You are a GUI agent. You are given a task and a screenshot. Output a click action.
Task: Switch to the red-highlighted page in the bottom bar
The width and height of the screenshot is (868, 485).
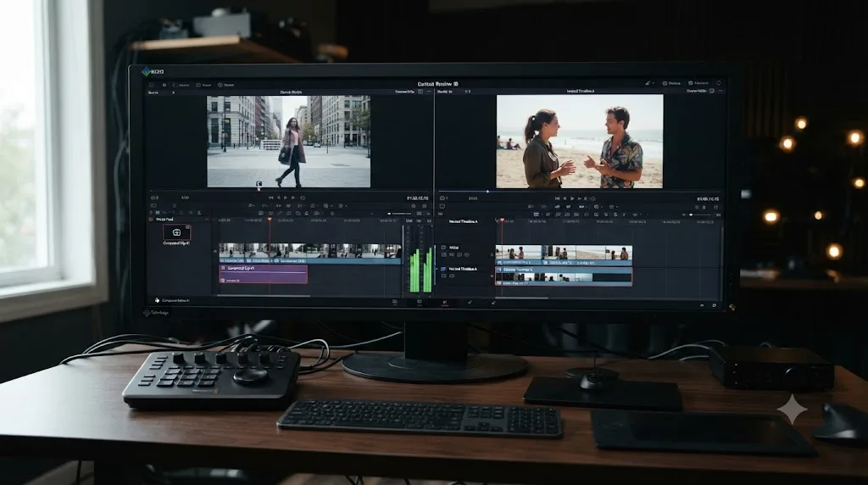(444, 304)
